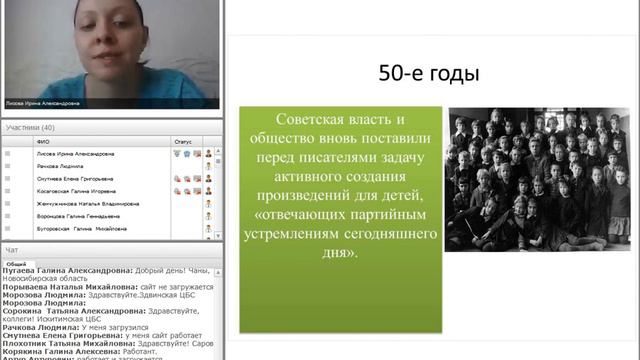This screenshot has height=360, width=640.
Task: Click the chat message from Порываева Наталья Михайловна
Action: tap(108, 287)
